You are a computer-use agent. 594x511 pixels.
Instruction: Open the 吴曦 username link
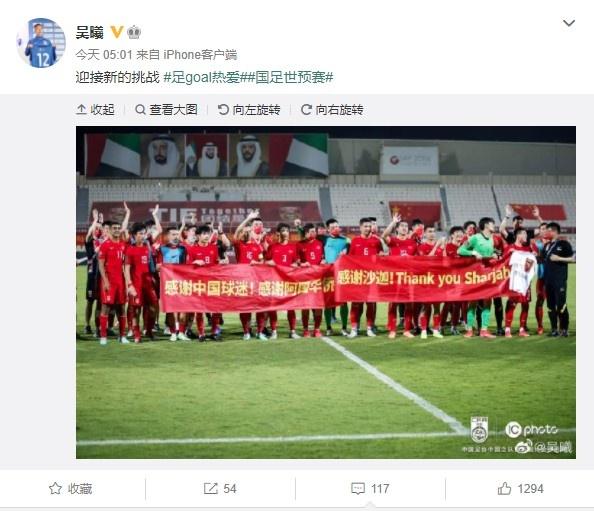click(89, 33)
